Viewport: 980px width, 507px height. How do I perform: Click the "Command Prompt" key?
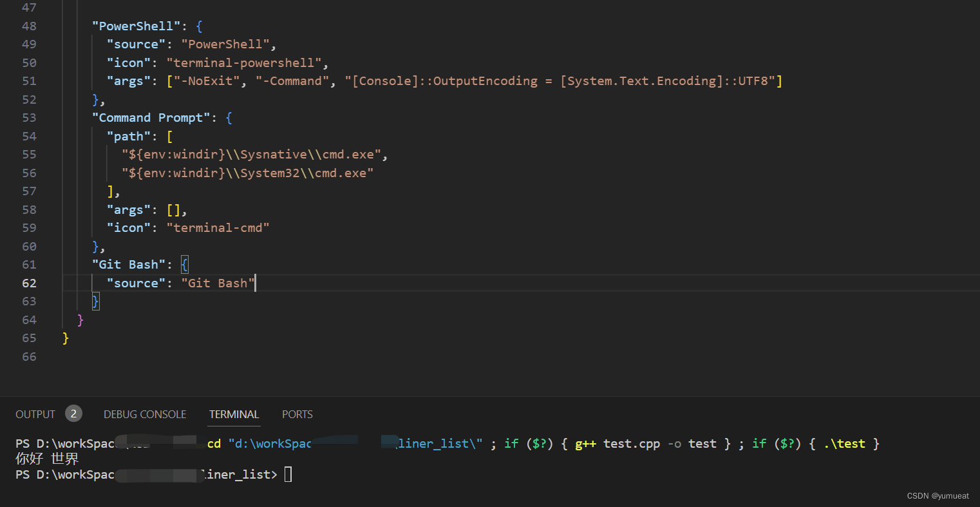coord(151,118)
